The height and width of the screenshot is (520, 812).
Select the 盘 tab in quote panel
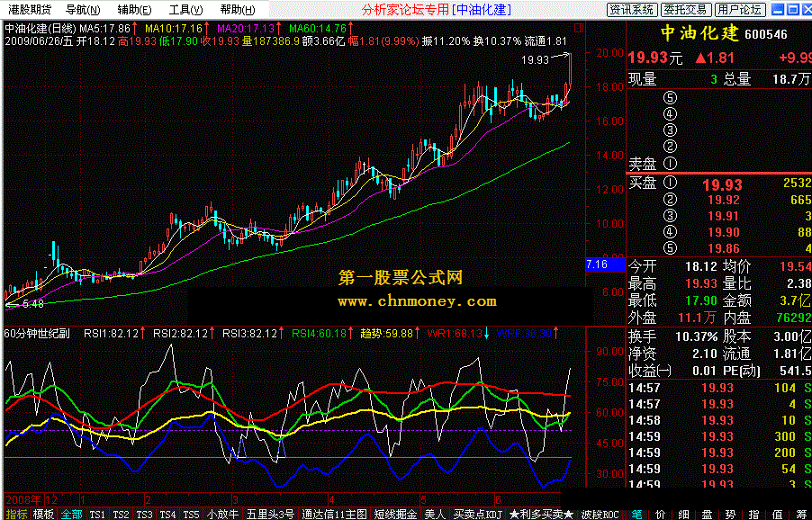click(707, 514)
